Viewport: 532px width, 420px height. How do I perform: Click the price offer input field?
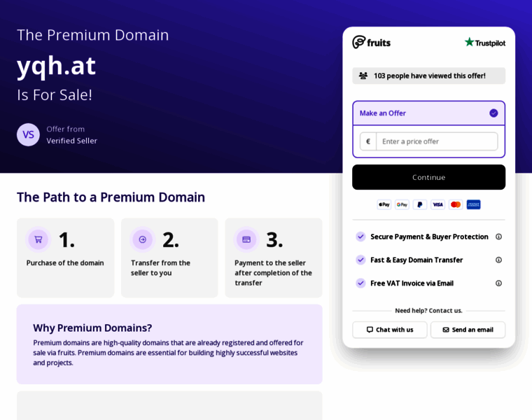point(436,141)
